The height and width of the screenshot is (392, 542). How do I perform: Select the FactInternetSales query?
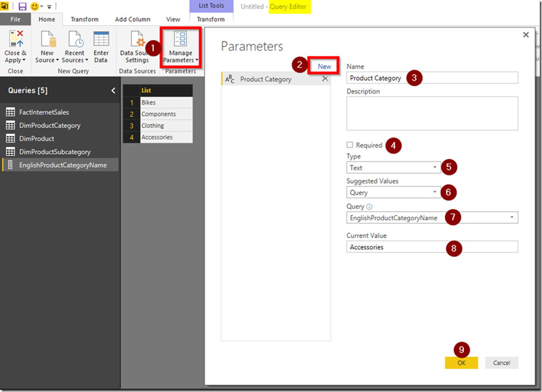pos(61,112)
